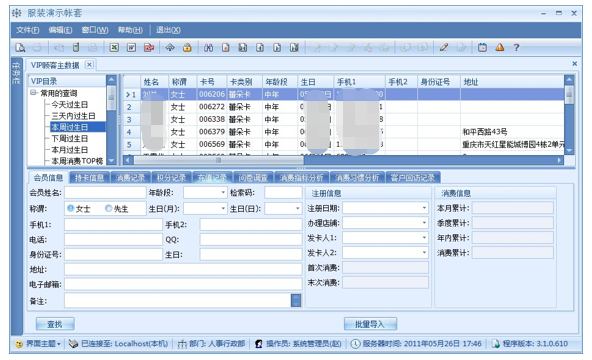
Task: Click the version icon beside 程序版本
Action: coord(496,344)
